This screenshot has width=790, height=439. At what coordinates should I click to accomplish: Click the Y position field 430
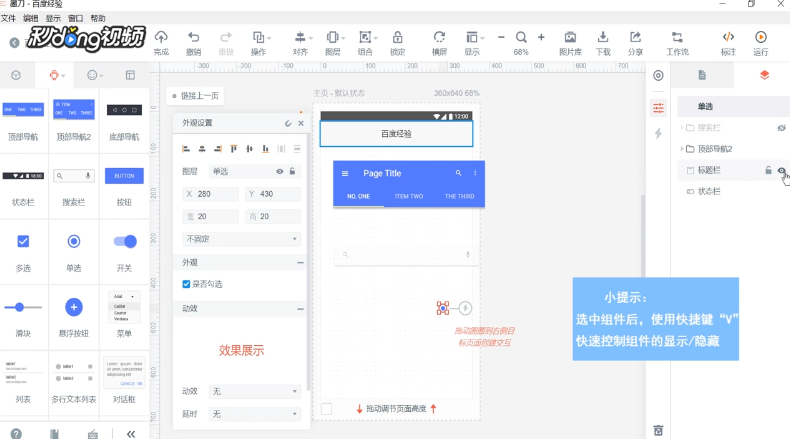[x=273, y=194]
